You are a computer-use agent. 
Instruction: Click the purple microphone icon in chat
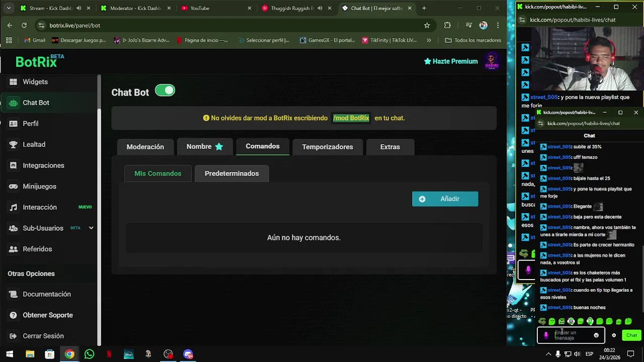tap(546, 335)
